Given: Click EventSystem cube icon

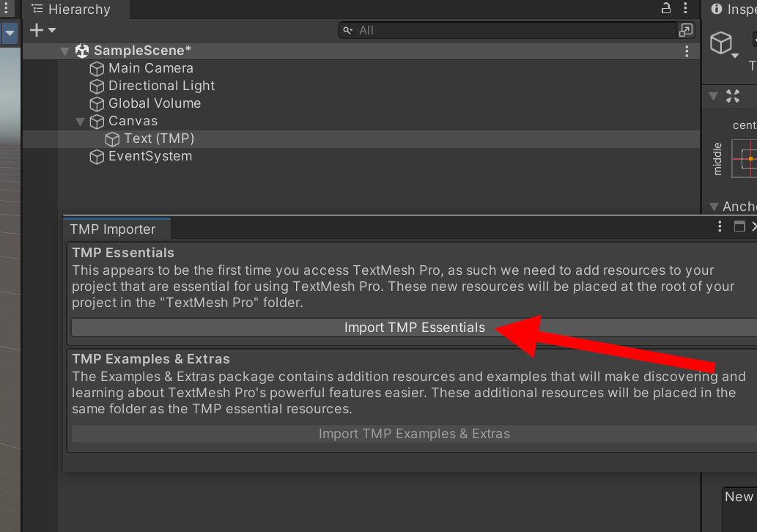Looking at the screenshot, I should coord(97,157).
